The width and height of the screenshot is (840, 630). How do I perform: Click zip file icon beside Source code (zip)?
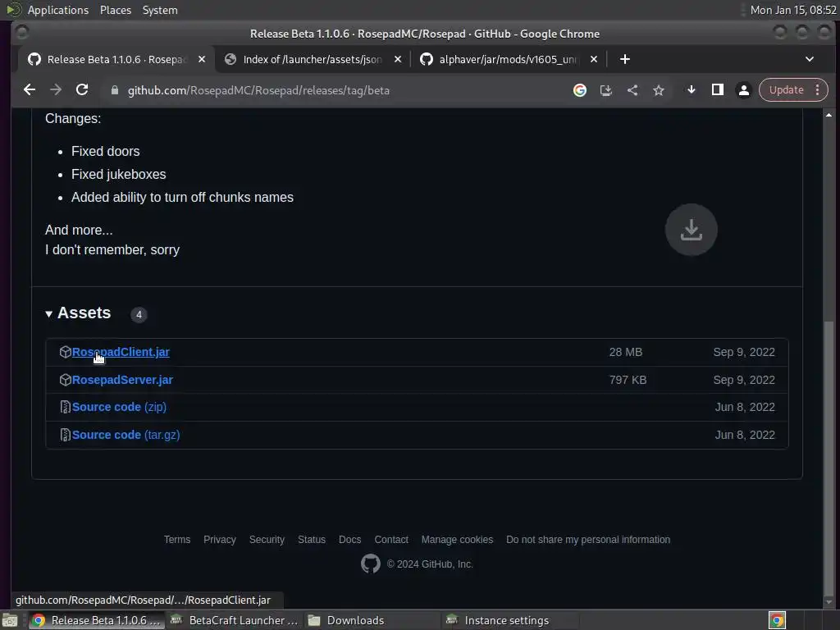tap(66, 407)
